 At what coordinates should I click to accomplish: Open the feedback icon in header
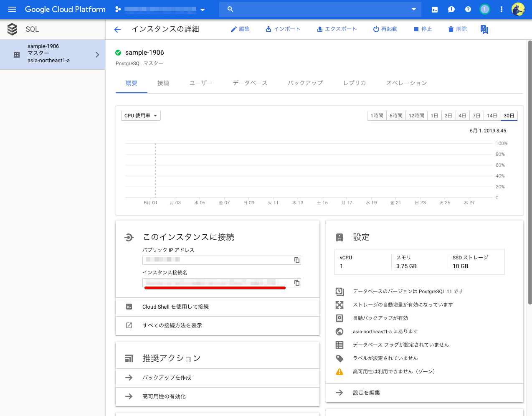click(451, 9)
